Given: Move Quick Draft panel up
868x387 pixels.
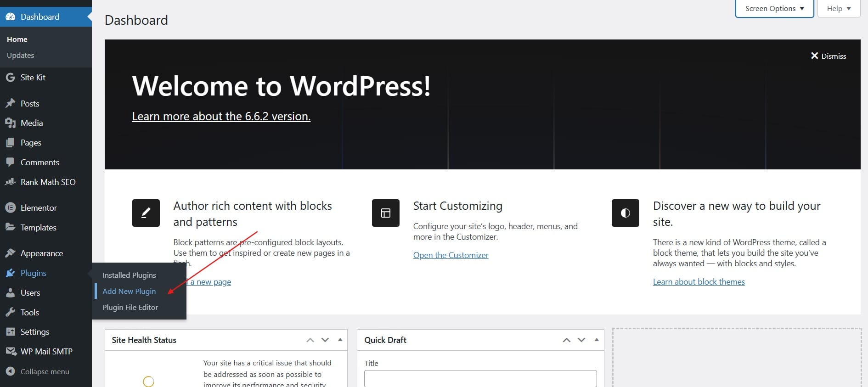Looking at the screenshot, I should tap(567, 340).
